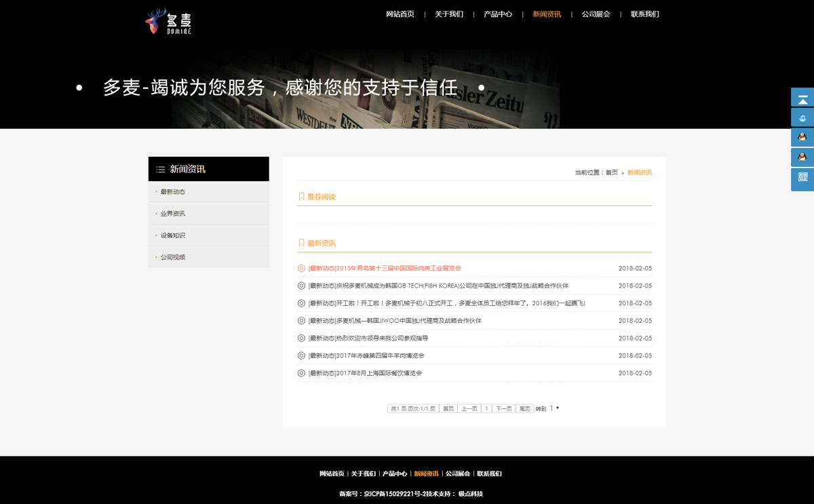
Task: Click the 多麦 deer logo
Action: click(x=168, y=22)
